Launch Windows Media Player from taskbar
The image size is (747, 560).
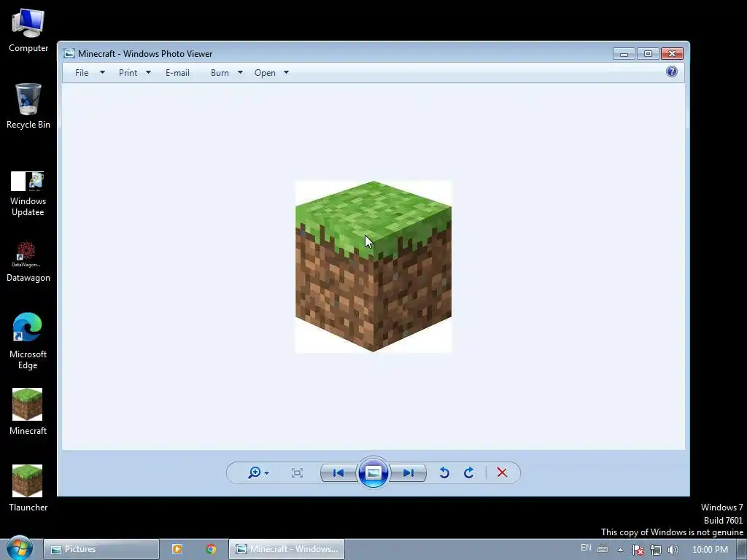tap(177, 549)
